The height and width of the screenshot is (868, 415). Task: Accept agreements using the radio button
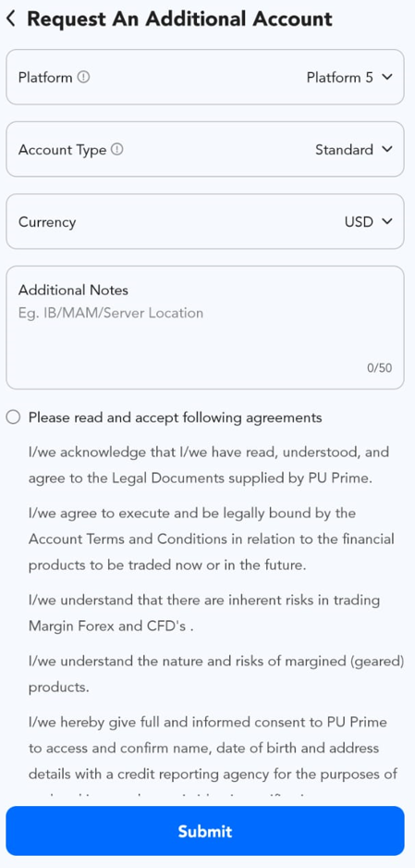[x=13, y=416]
